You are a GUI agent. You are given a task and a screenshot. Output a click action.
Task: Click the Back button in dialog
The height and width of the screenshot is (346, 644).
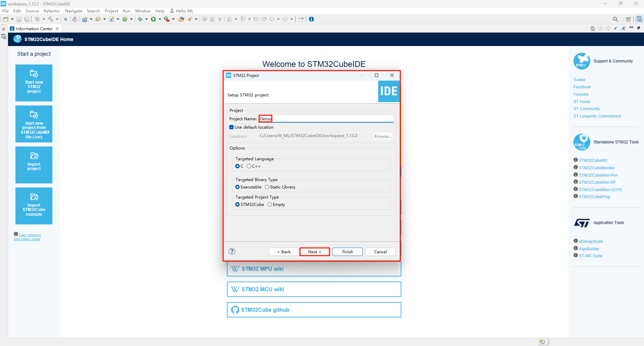coord(284,252)
